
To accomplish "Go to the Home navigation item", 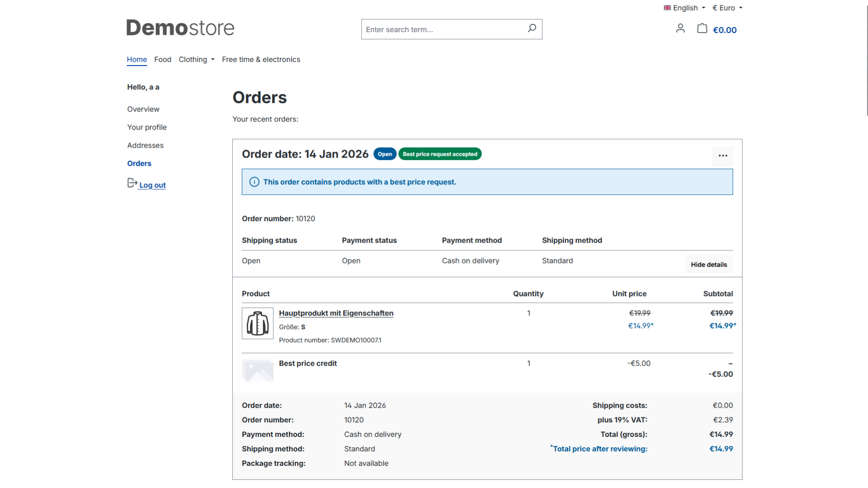I will (137, 60).
